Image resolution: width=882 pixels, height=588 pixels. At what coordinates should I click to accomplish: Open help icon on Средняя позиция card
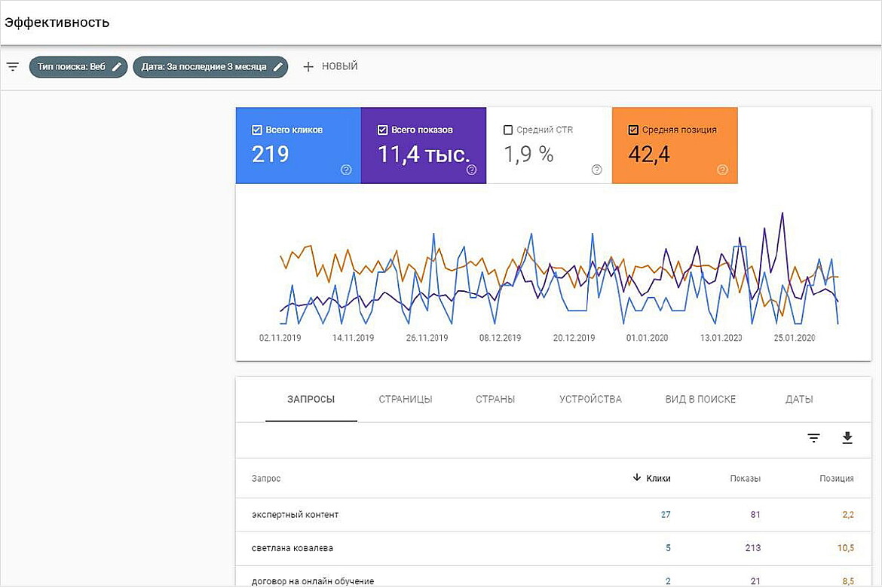[x=722, y=170]
